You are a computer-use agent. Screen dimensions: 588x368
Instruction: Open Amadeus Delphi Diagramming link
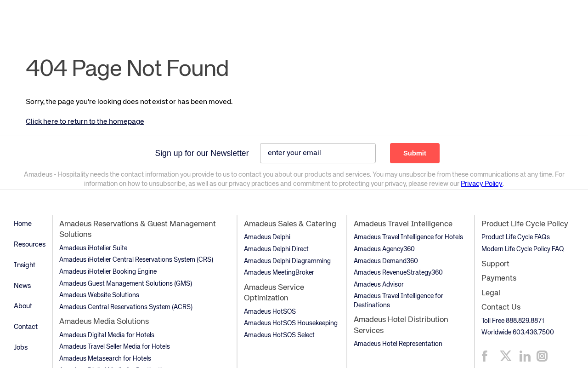(x=287, y=261)
